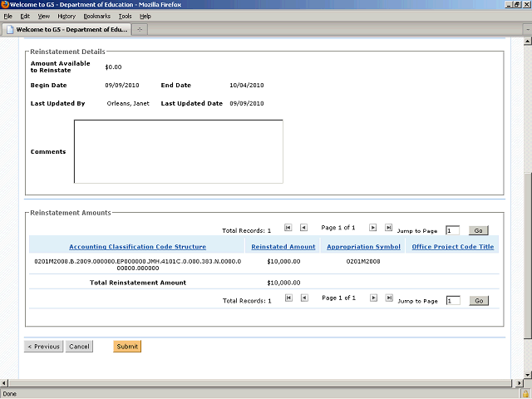532x399 pixels.
Task: Click appropriation symbol 0201M2008 cell
Action: click(363, 261)
